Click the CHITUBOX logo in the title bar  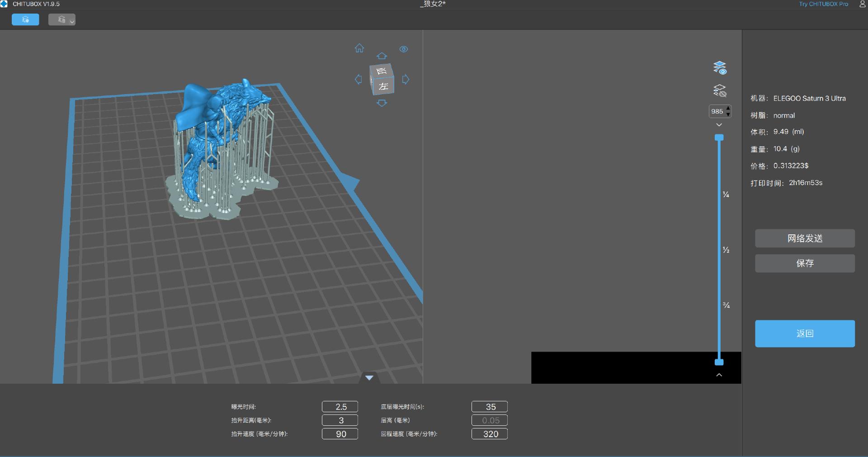click(x=5, y=4)
